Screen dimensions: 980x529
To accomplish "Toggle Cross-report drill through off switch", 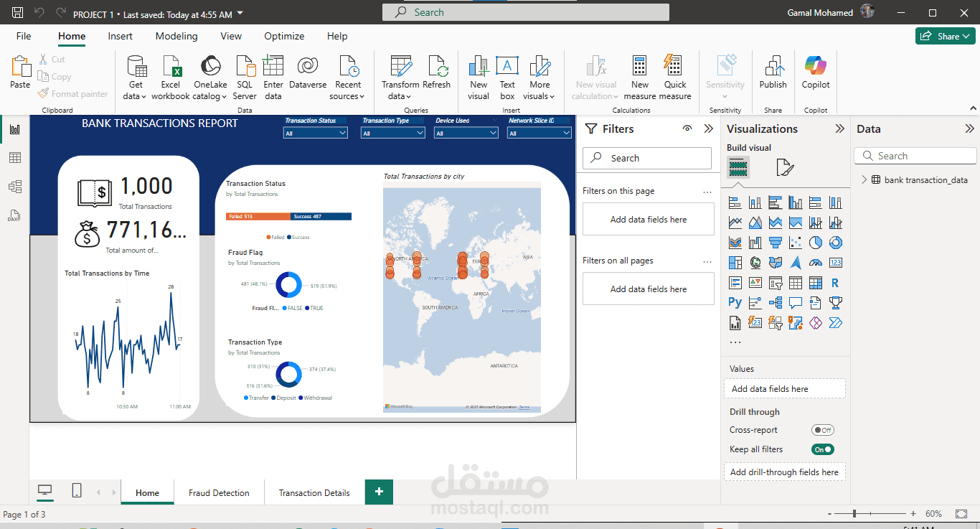I will [822, 430].
